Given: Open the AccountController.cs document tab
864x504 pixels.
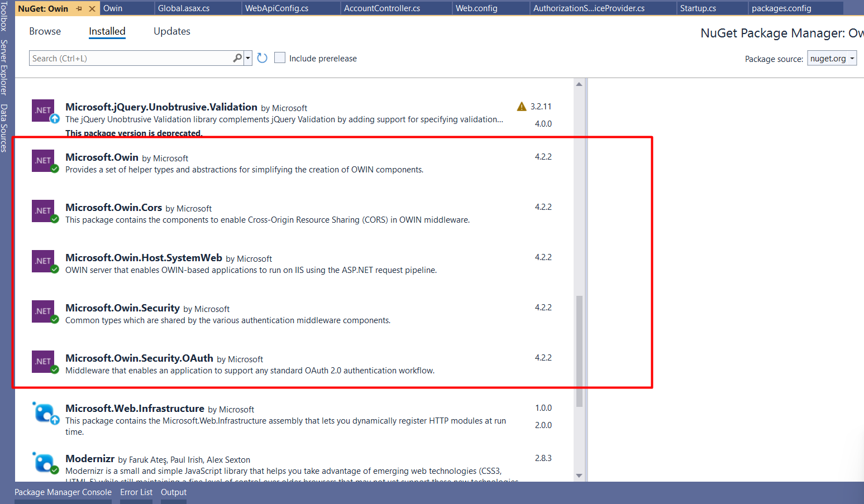Looking at the screenshot, I should click(396, 8).
